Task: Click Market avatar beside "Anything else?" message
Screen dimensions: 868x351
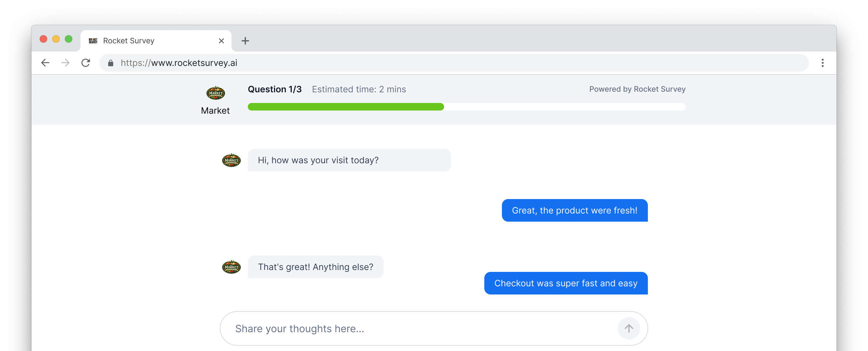Action: (x=231, y=267)
